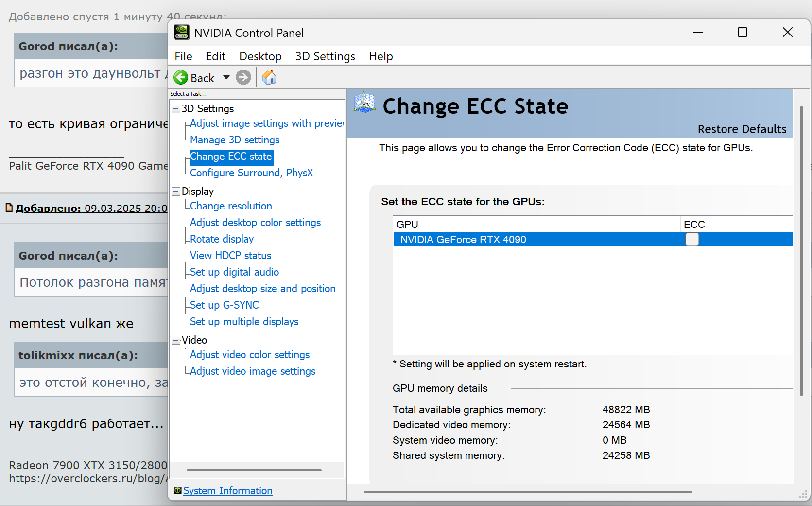The width and height of the screenshot is (812, 506).
Task: Click the NVIDIA logo in title bar
Action: click(182, 32)
